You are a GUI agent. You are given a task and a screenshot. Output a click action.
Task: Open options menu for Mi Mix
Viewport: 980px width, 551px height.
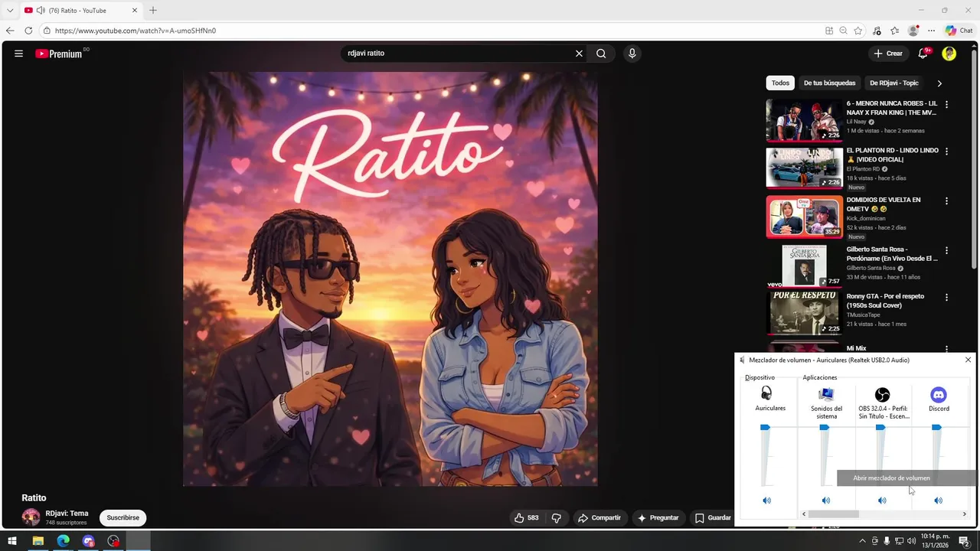click(946, 349)
